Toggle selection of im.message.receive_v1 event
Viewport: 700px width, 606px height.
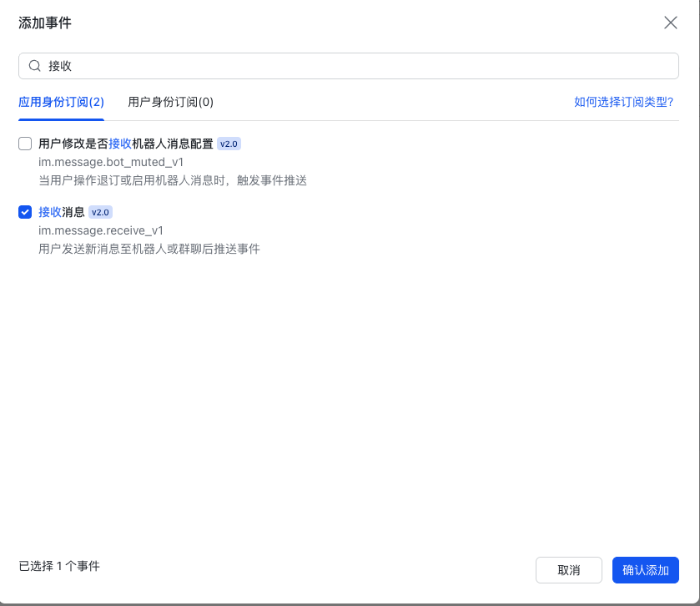24,212
